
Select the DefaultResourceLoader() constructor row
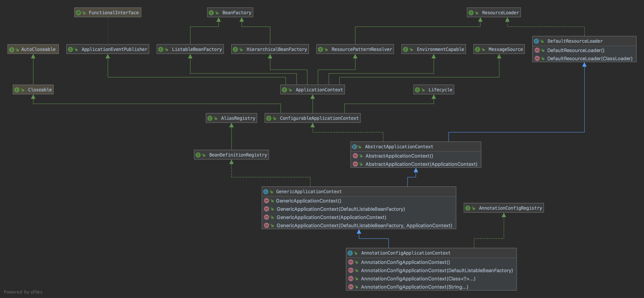point(584,50)
